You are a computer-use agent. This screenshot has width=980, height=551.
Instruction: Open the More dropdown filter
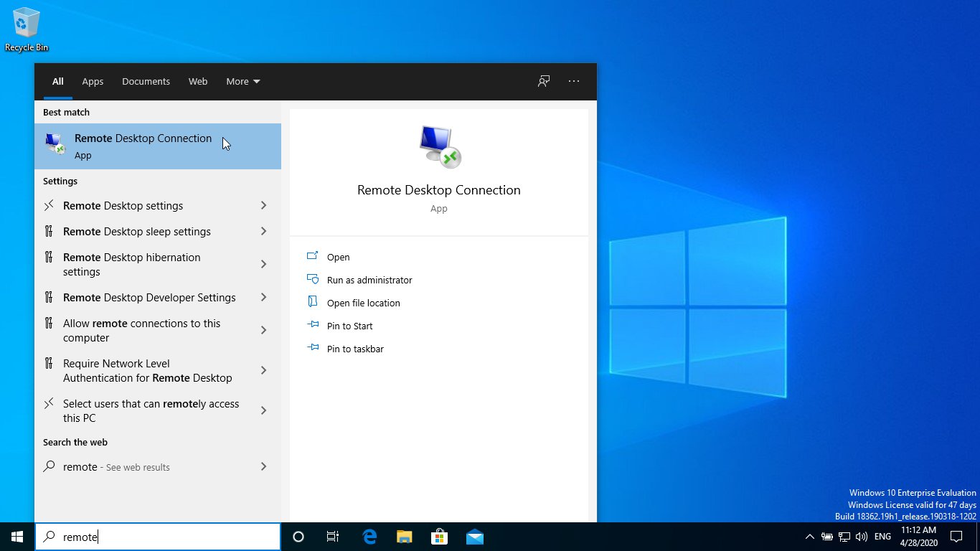point(243,81)
